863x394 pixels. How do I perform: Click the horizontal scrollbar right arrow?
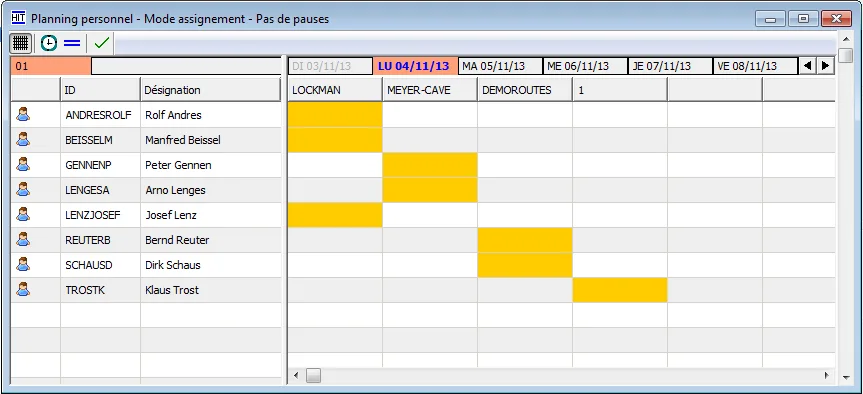pyautogui.click(x=827, y=376)
